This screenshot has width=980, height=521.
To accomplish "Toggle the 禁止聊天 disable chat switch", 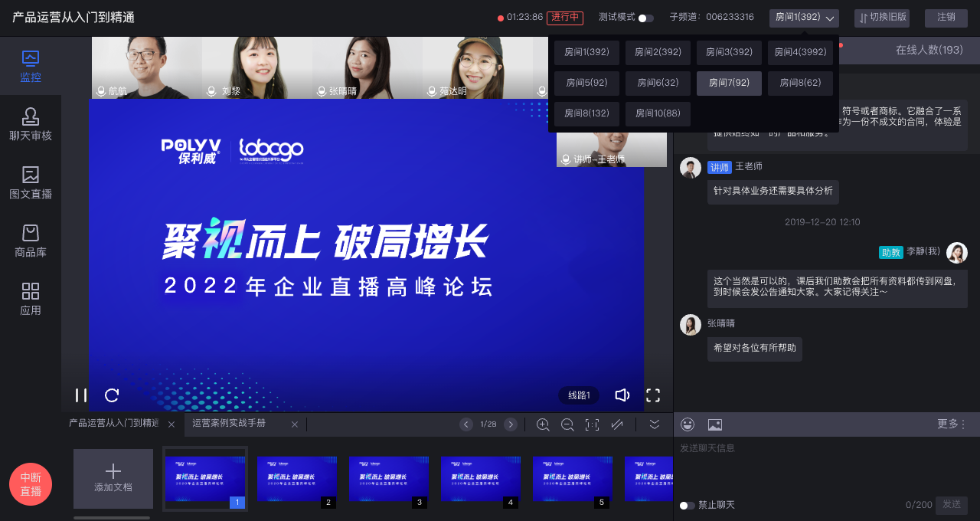I will [688, 506].
